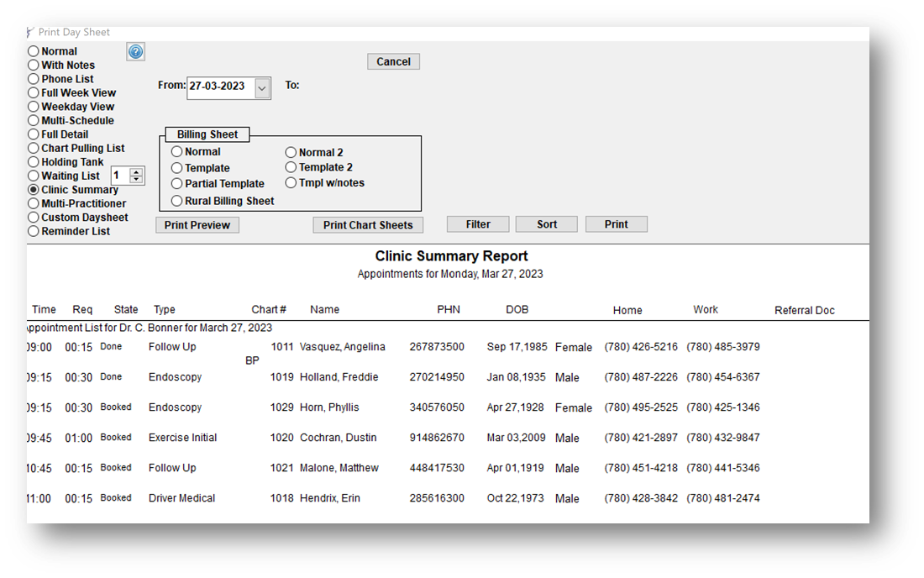The image size is (924, 578).
Task: Choose the Reminder List option
Action: point(33,231)
